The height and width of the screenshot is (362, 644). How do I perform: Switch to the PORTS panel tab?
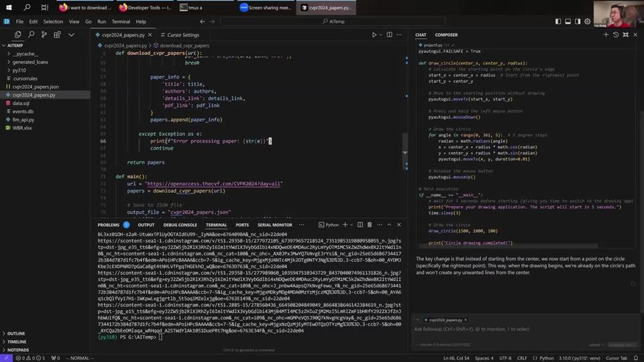[x=242, y=225]
